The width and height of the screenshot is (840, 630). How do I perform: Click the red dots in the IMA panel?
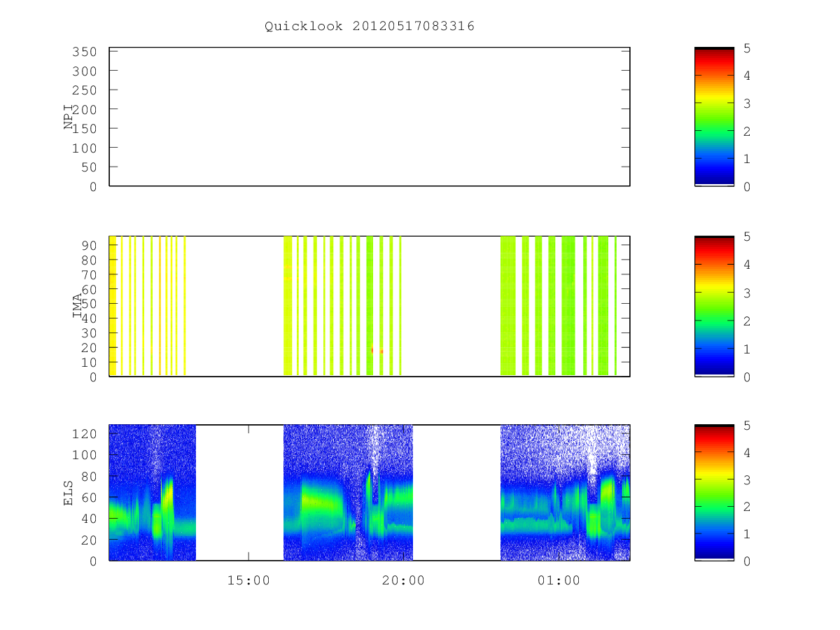pyautogui.click(x=377, y=350)
